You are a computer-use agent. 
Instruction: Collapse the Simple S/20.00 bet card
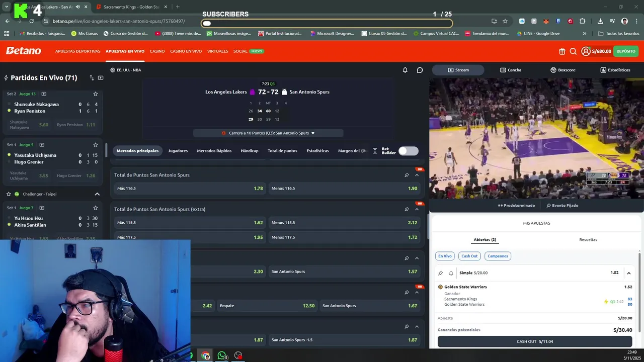[628, 273]
